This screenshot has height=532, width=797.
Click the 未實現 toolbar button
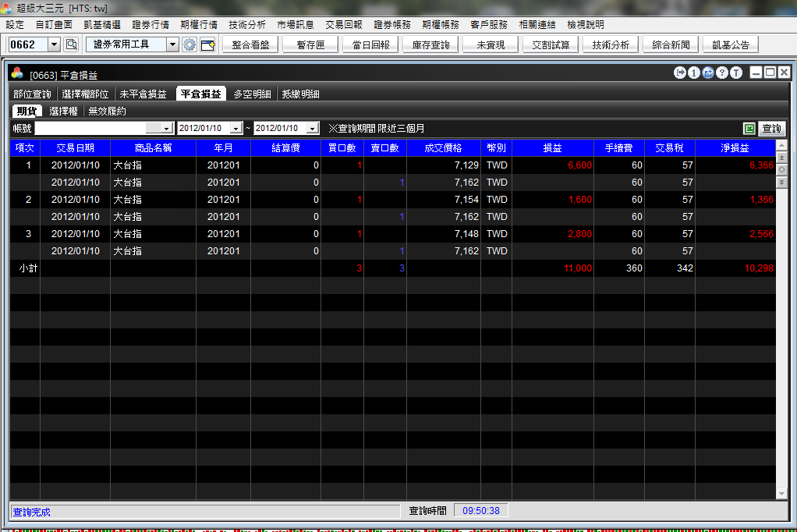point(491,44)
